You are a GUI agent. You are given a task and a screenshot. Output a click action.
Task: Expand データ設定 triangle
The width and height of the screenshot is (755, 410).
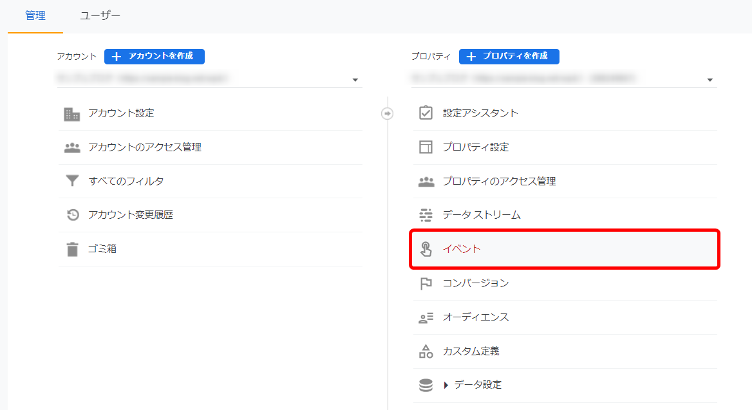click(446, 385)
